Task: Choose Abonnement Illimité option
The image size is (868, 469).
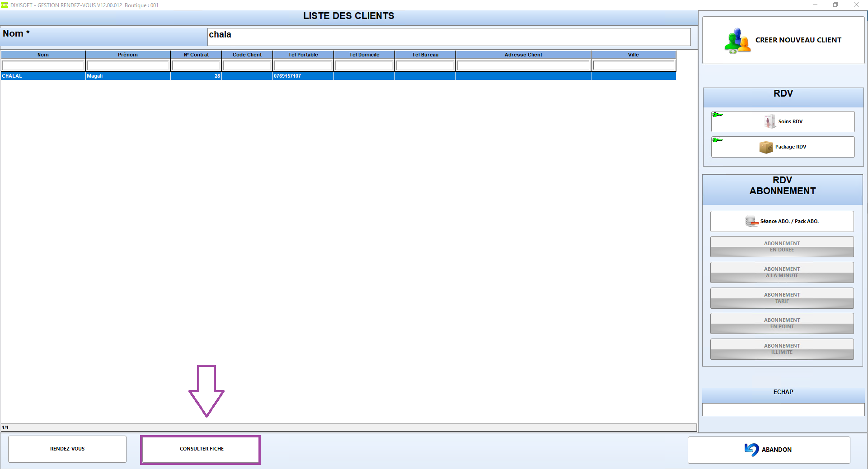Action: 782,349
